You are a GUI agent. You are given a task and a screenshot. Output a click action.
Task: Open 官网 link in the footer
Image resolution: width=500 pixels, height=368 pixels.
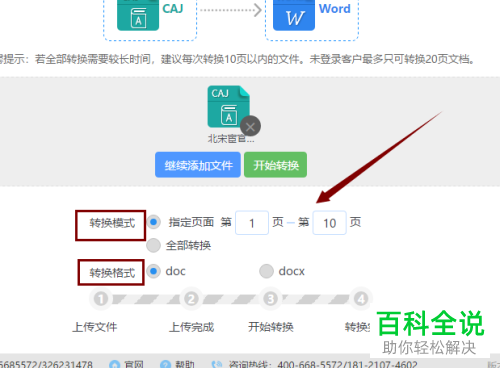pos(134,364)
